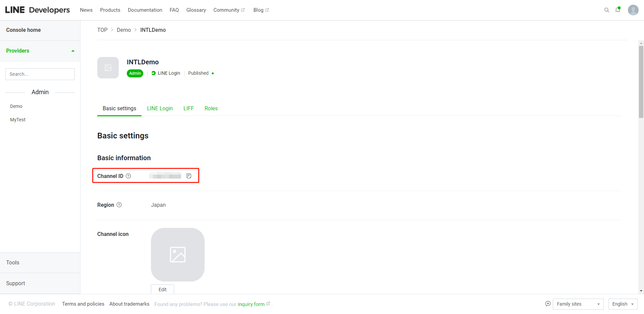Screen dimensions: 644x314
Task: Open the English language dropdown
Action: coord(623,304)
